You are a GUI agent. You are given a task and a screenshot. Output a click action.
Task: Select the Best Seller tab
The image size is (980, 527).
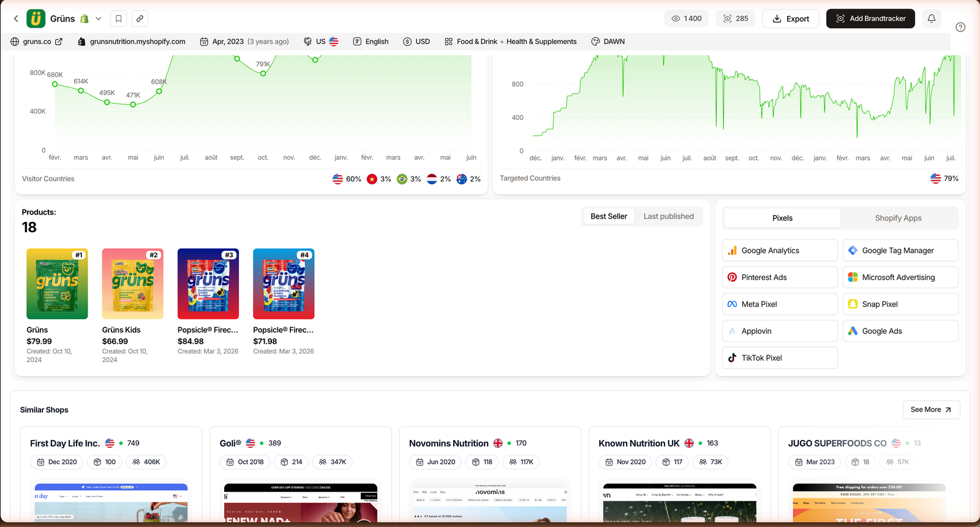pos(609,216)
